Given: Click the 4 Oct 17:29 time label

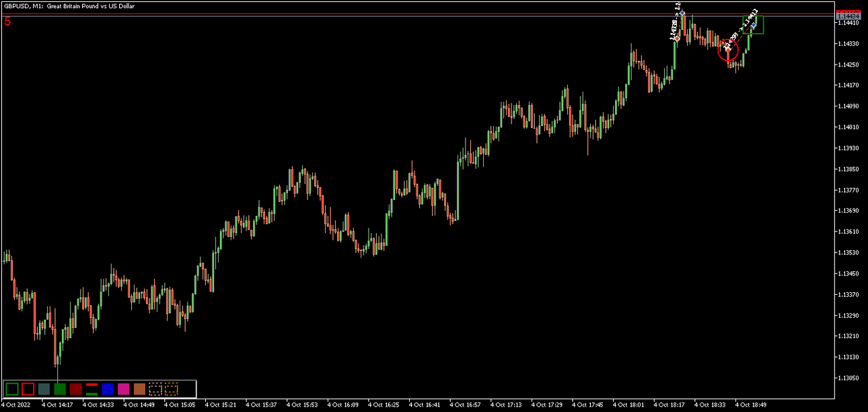Looking at the screenshot, I should pyautogui.click(x=546, y=405).
